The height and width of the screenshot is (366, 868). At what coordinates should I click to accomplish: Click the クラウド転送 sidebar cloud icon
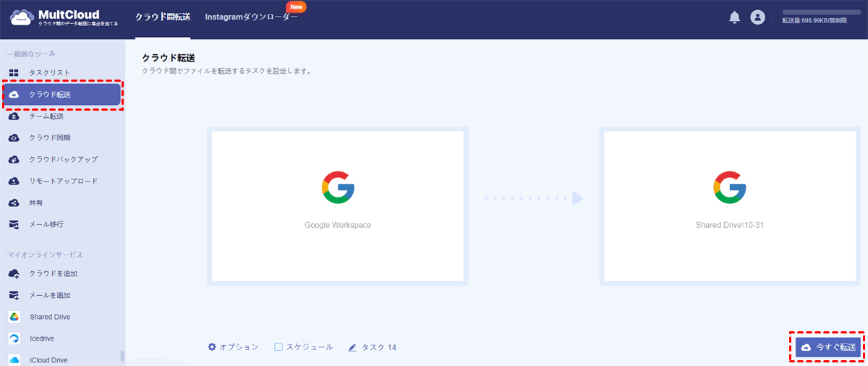[14, 95]
